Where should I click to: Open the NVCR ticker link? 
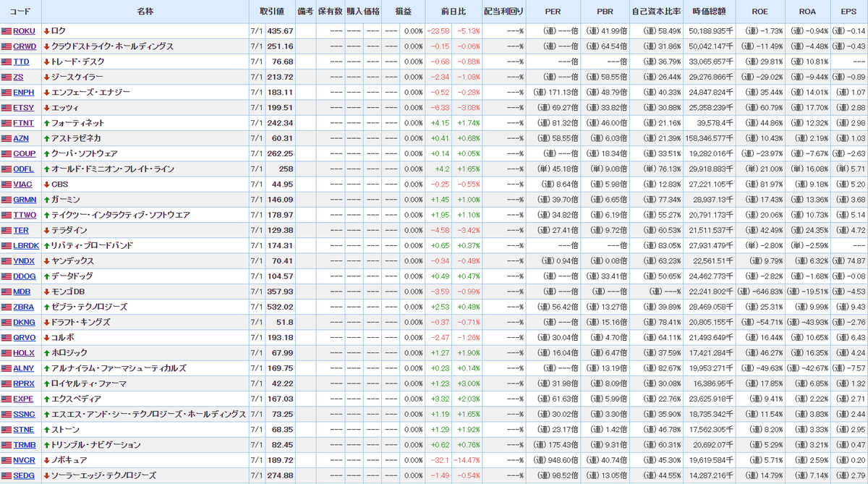(x=24, y=460)
